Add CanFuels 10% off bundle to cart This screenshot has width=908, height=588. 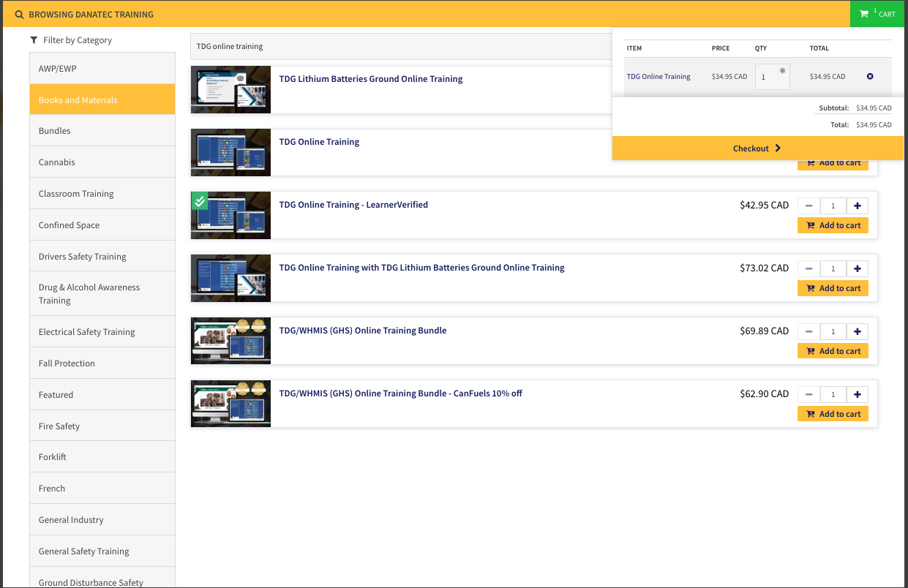[x=833, y=414]
